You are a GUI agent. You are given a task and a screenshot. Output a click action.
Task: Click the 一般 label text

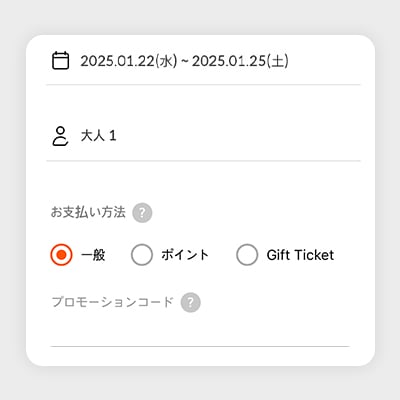[x=93, y=255]
